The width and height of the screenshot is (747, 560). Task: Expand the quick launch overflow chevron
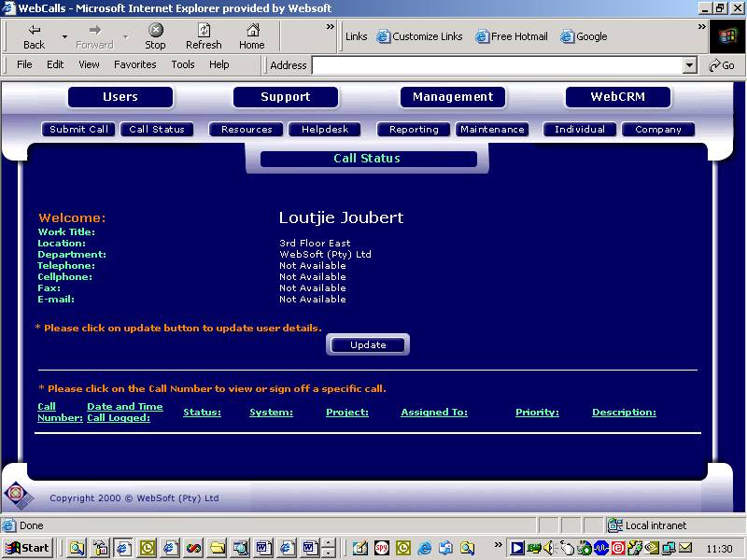[498, 544]
